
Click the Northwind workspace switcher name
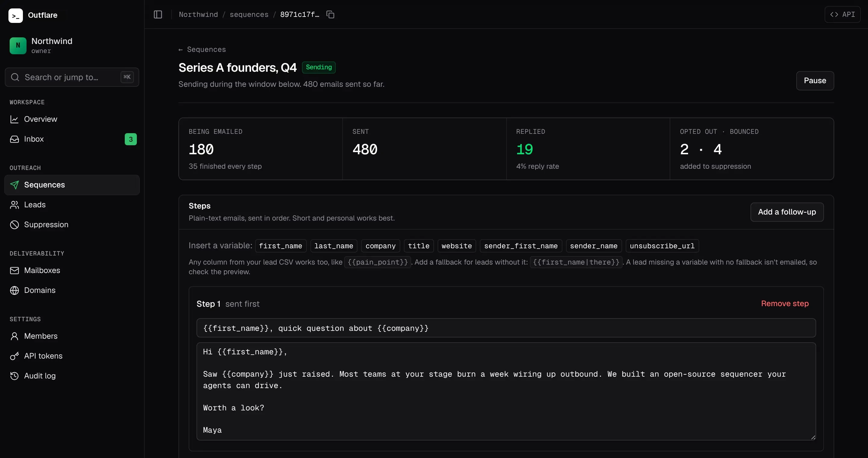(52, 41)
